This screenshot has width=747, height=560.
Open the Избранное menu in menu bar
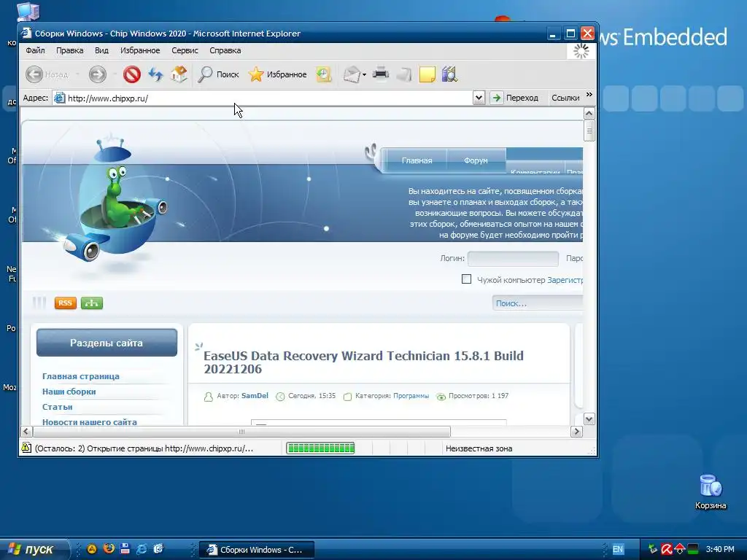pyautogui.click(x=140, y=50)
